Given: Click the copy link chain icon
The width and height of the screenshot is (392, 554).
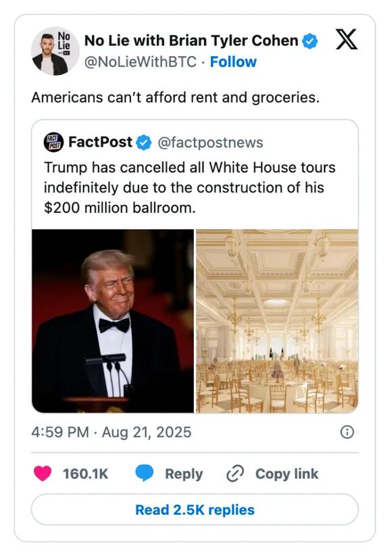Looking at the screenshot, I should (x=235, y=474).
